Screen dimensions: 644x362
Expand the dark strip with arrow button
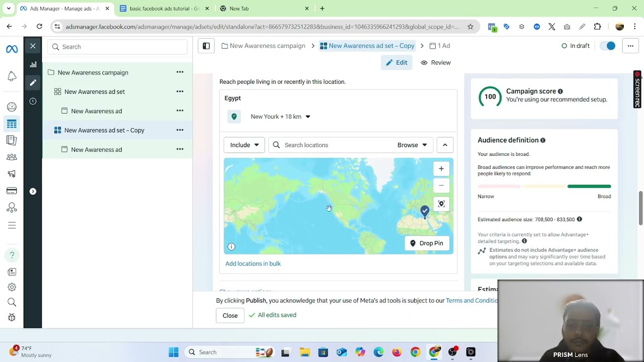click(x=33, y=191)
